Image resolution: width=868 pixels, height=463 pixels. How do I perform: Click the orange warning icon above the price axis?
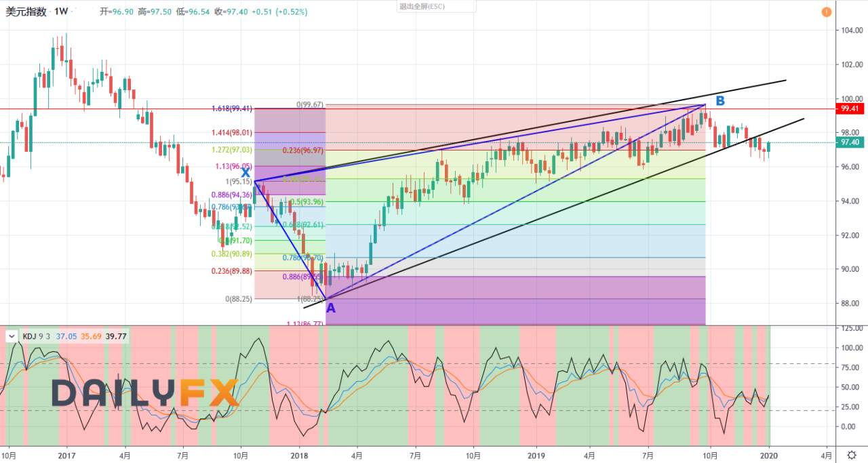pyautogui.click(x=826, y=12)
